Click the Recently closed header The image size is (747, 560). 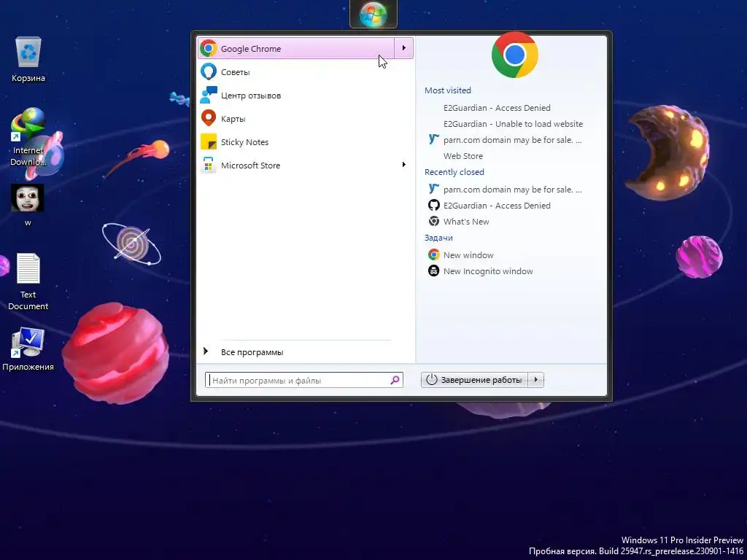pos(454,172)
